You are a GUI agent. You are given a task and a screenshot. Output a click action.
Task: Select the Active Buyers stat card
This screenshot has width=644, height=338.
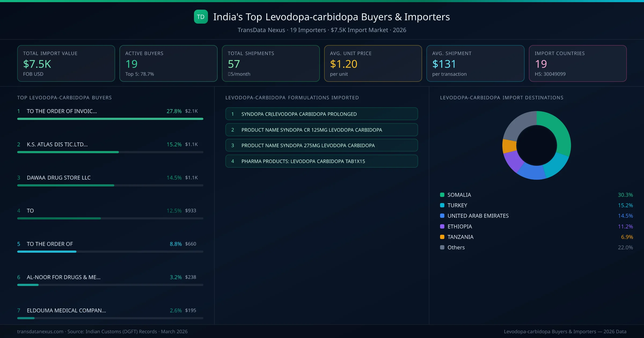[168, 63]
